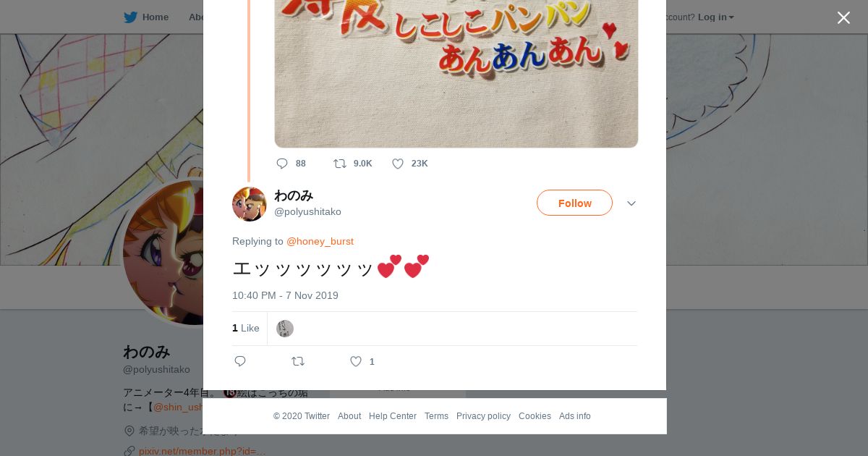Follow @polyushitako
Image resolution: width=868 pixels, height=456 pixels.
[574, 203]
